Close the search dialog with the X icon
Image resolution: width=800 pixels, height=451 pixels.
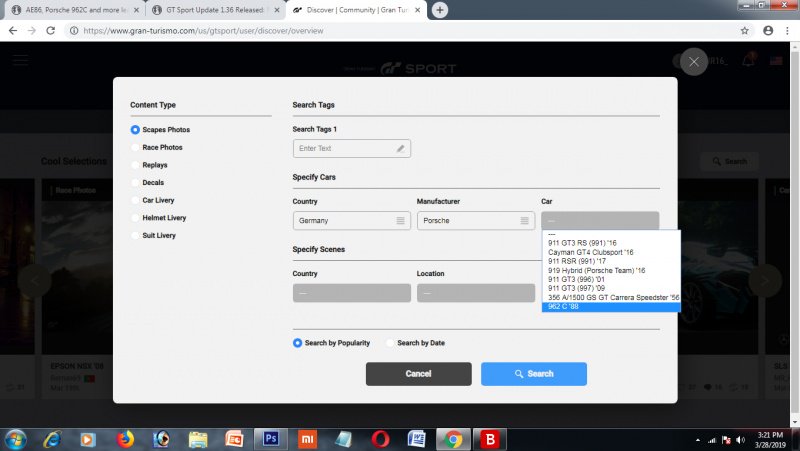(x=694, y=62)
